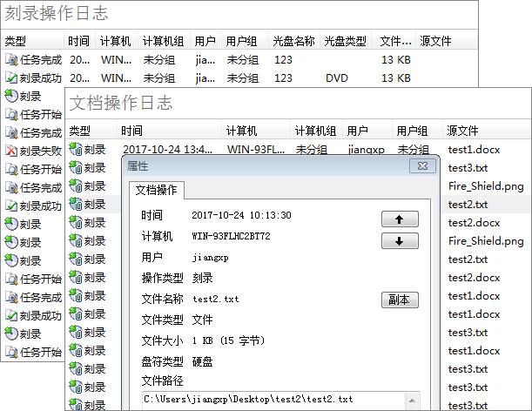This screenshot has width=532, height=411.
Task: Click the last 任务开始 icon in burn log
Action: [x=11, y=353]
